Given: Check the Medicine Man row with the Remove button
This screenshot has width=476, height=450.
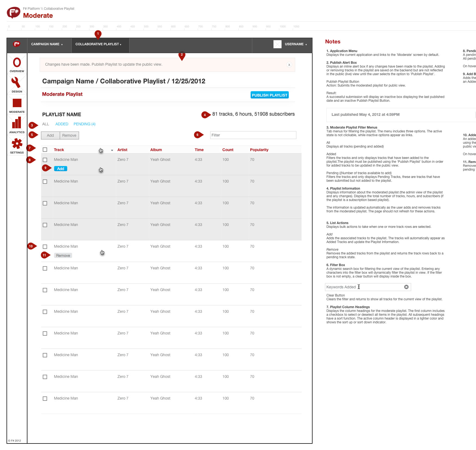Looking at the screenshot, I should 45,247.
